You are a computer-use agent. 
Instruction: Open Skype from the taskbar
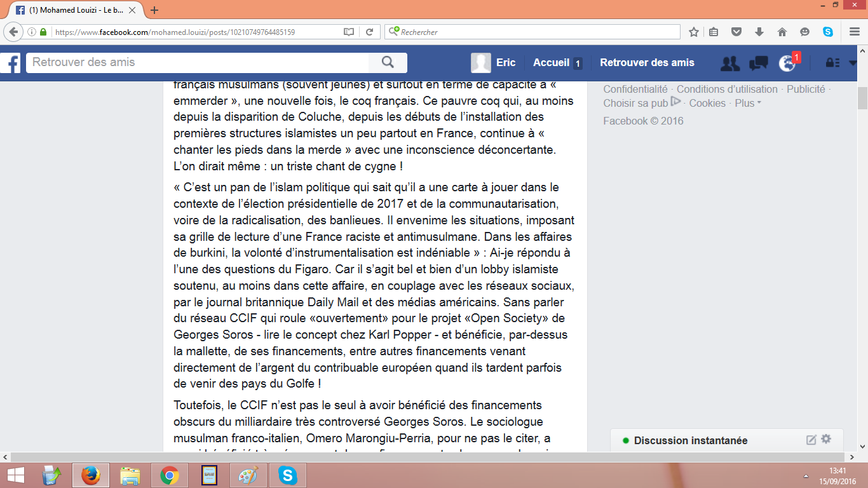click(x=287, y=475)
